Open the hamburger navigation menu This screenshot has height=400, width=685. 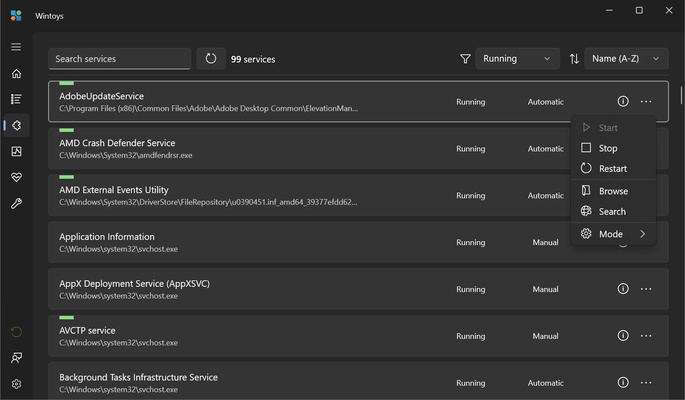(x=16, y=47)
